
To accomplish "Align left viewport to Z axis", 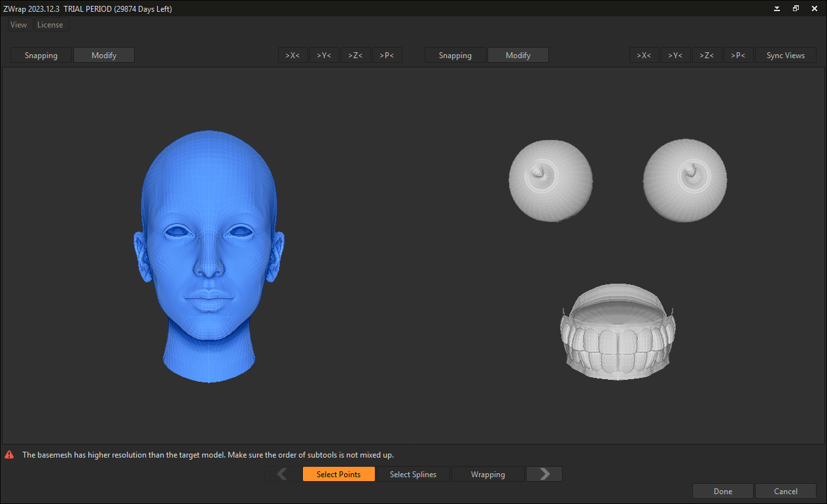I will click(355, 56).
